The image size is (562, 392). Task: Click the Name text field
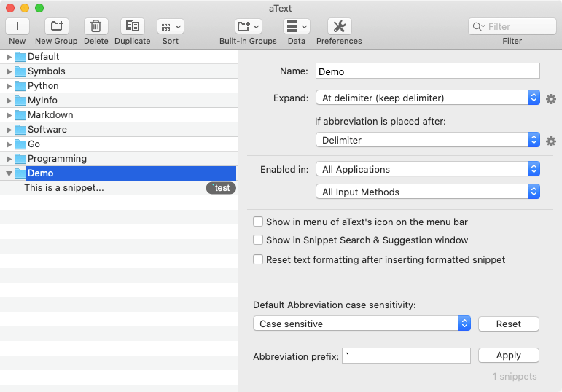(x=427, y=71)
